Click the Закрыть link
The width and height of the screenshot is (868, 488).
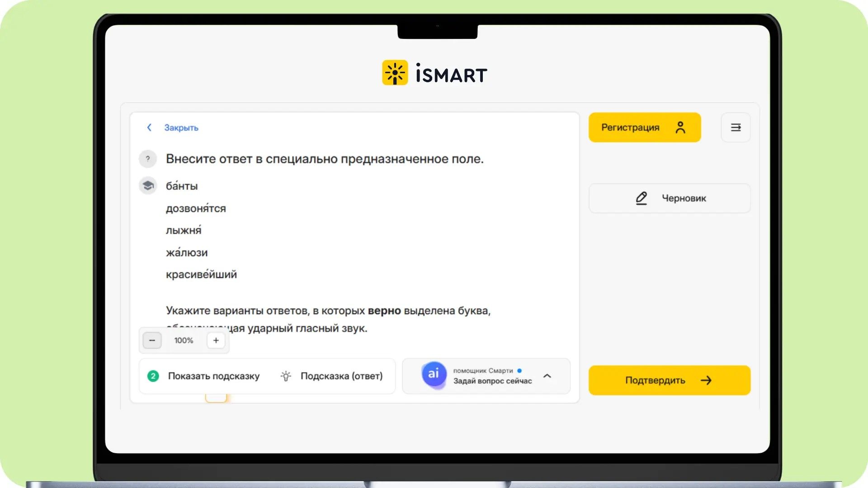[181, 127]
